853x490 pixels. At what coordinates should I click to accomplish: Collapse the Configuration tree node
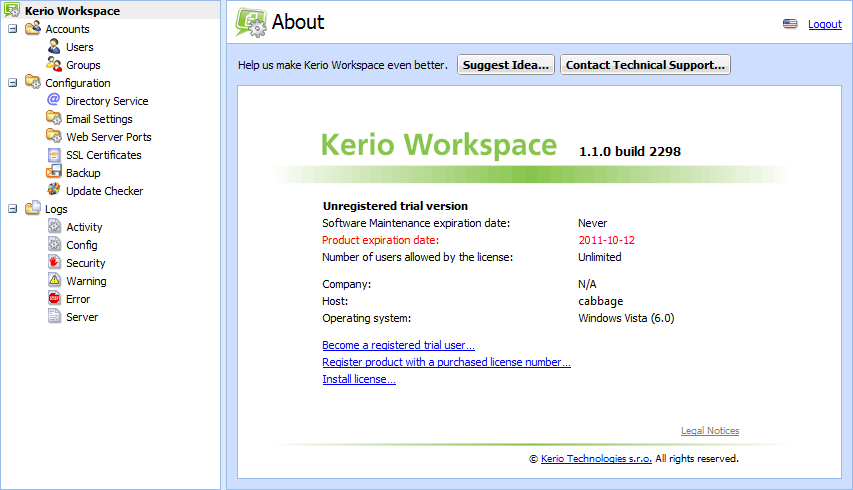13,83
